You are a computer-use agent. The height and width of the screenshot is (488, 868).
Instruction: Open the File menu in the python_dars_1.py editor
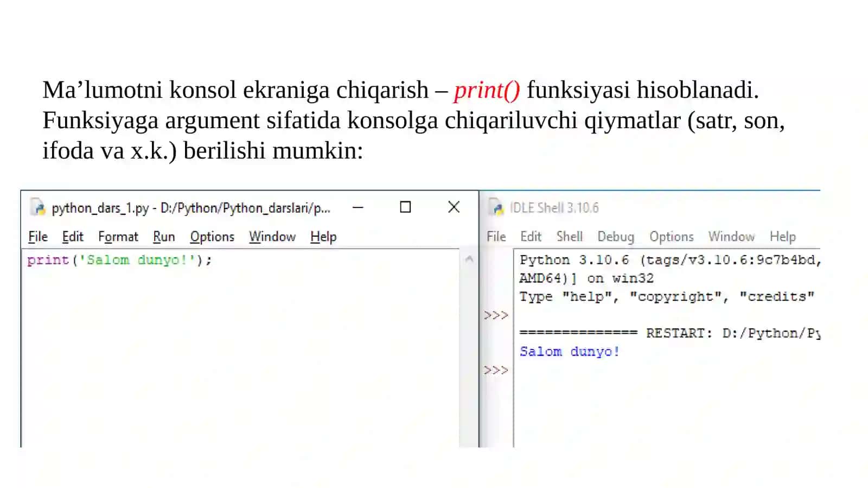click(x=38, y=237)
